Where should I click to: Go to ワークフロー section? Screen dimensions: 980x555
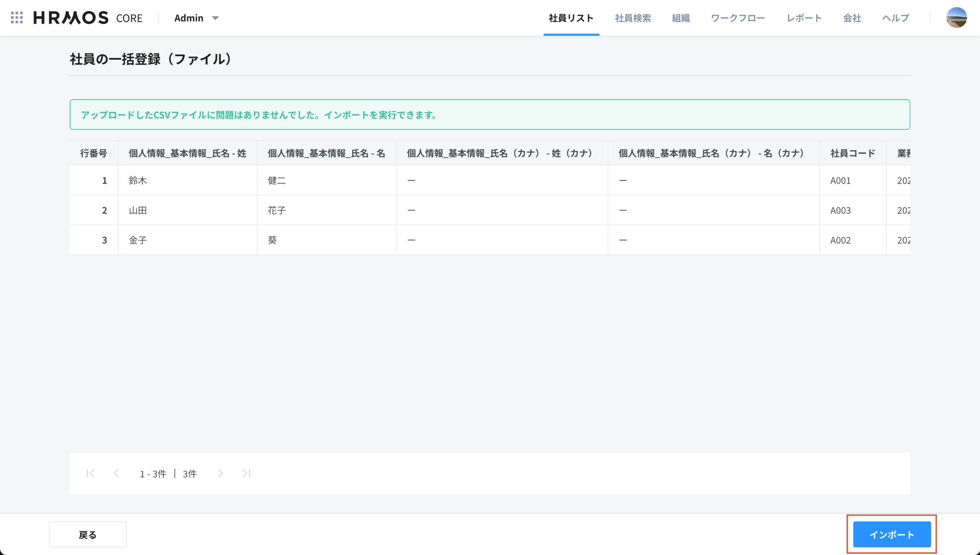pyautogui.click(x=738, y=18)
